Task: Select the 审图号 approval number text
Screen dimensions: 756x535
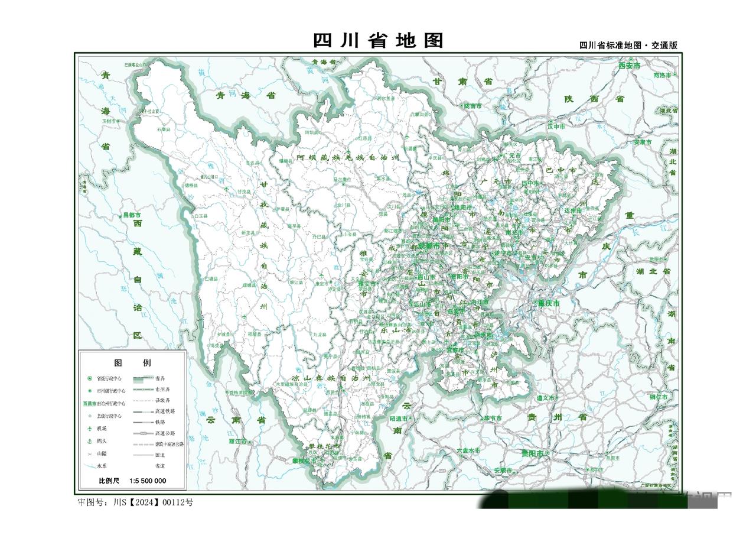Action: click(x=135, y=502)
